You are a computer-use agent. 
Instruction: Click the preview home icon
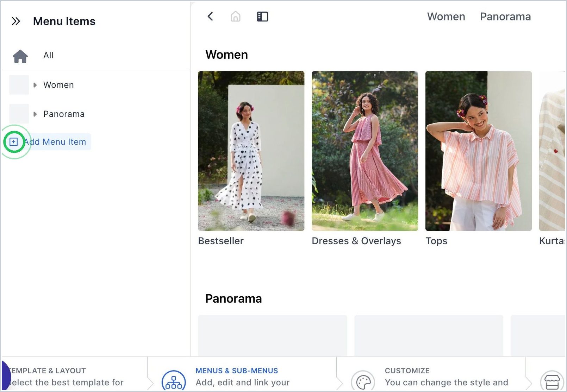click(236, 17)
